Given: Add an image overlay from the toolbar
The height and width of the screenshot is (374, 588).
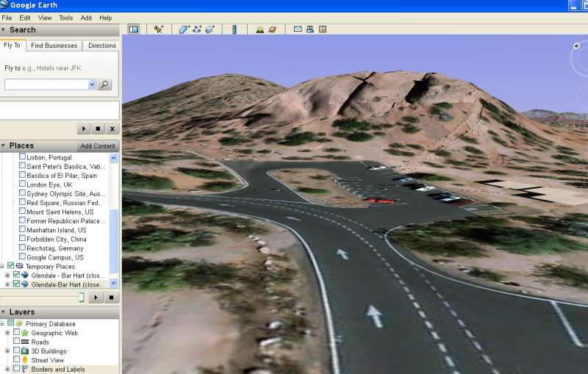Looking at the screenshot, I should [x=209, y=29].
